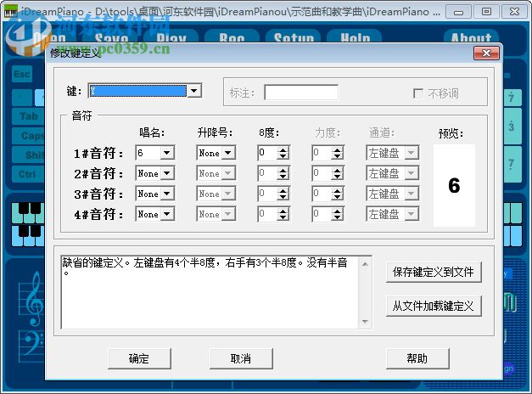Decrease 2#音符 力度 value with down arrow
This screenshot has width=532, height=394.
[x=337, y=177]
